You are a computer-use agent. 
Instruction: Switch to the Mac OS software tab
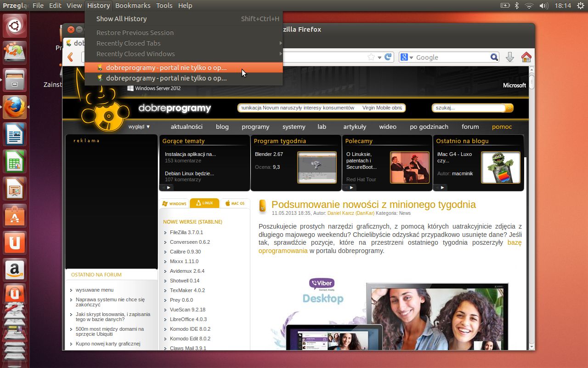tap(235, 203)
